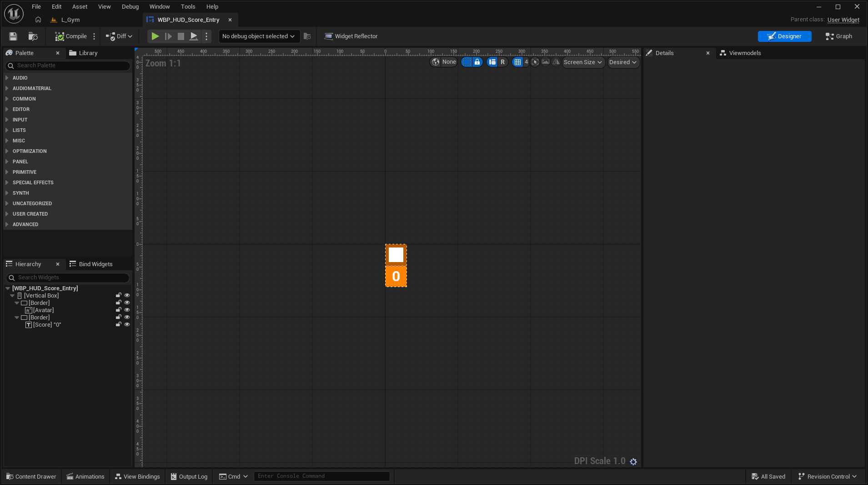Click the localization globe icon in the viewport toolbar

(436, 62)
